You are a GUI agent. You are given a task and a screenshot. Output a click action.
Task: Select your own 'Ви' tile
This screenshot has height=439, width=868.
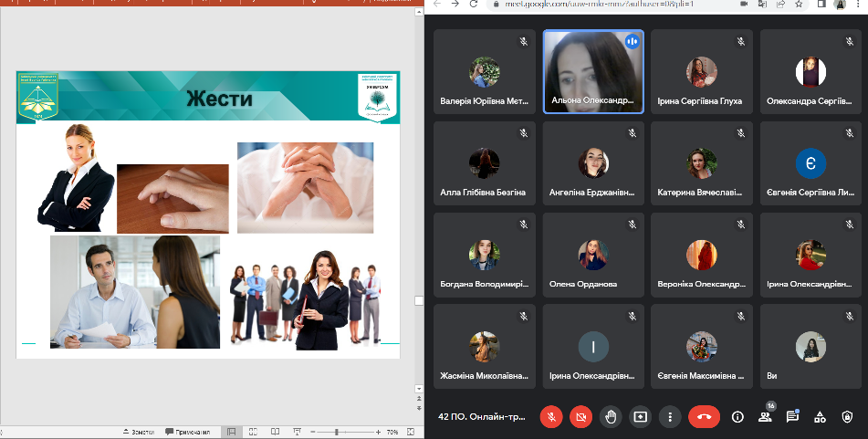(811, 347)
